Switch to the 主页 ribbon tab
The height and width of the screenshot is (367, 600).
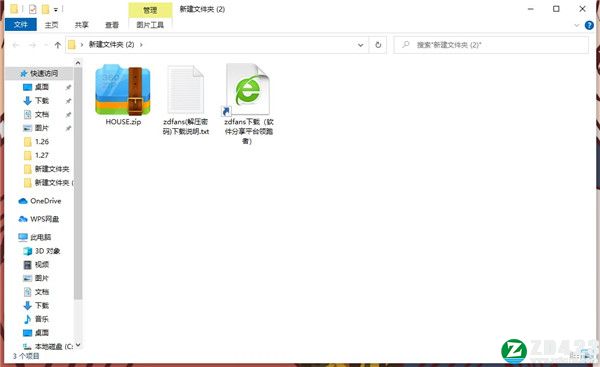[51, 25]
